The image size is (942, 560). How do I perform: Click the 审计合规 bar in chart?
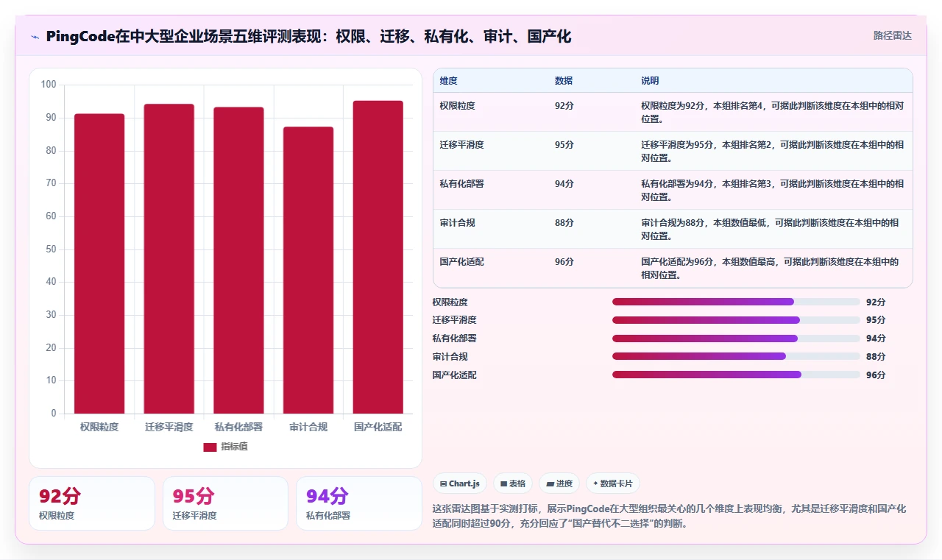point(308,270)
